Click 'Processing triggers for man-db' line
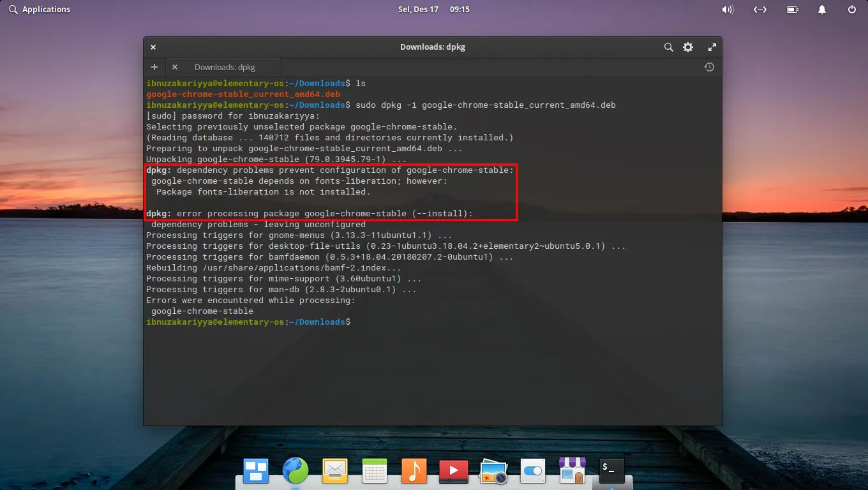 coord(281,290)
